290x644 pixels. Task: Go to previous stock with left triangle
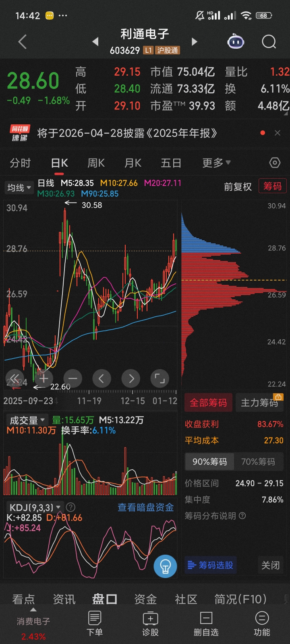coord(95,41)
